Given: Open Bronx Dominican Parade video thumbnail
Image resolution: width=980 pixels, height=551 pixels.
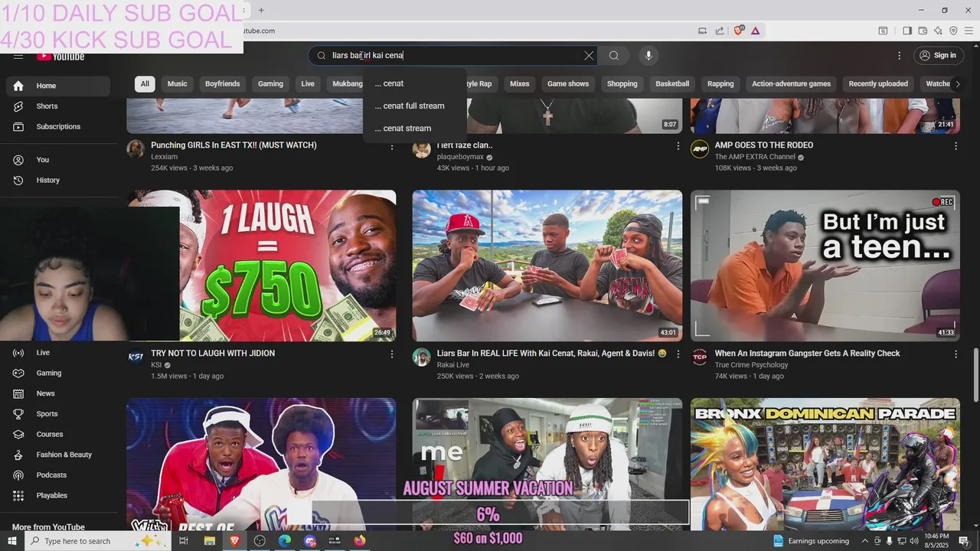Looking at the screenshot, I should (825, 464).
